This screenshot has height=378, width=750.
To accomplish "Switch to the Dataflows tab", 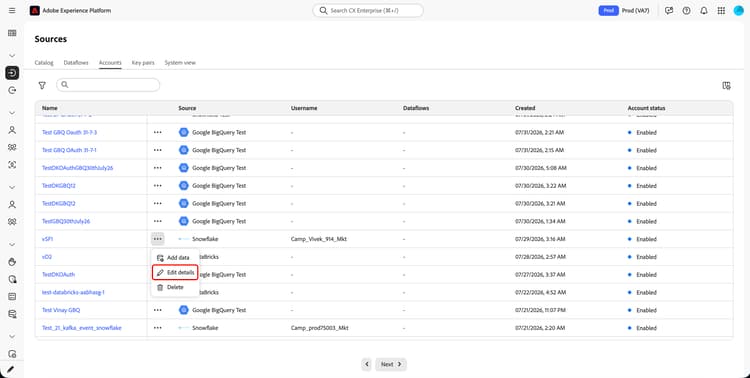I will (76, 63).
